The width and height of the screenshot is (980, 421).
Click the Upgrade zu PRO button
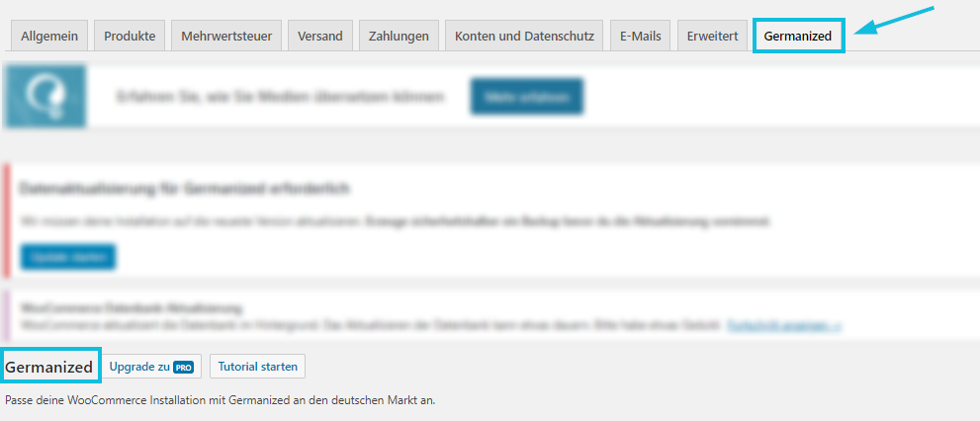[x=151, y=367]
